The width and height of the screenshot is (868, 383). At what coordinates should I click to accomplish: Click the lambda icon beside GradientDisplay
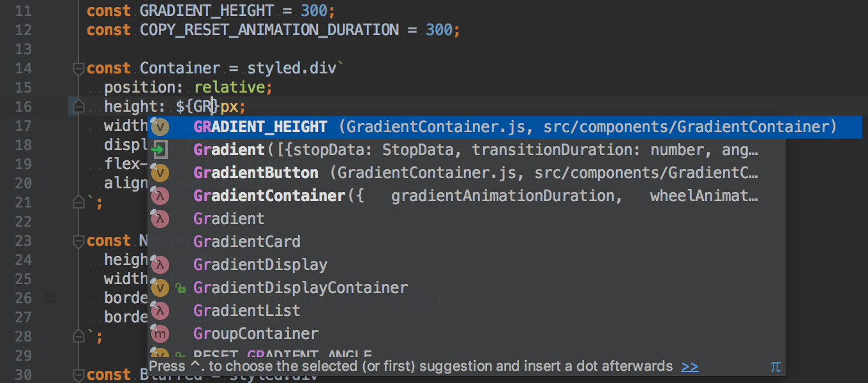[x=160, y=265]
